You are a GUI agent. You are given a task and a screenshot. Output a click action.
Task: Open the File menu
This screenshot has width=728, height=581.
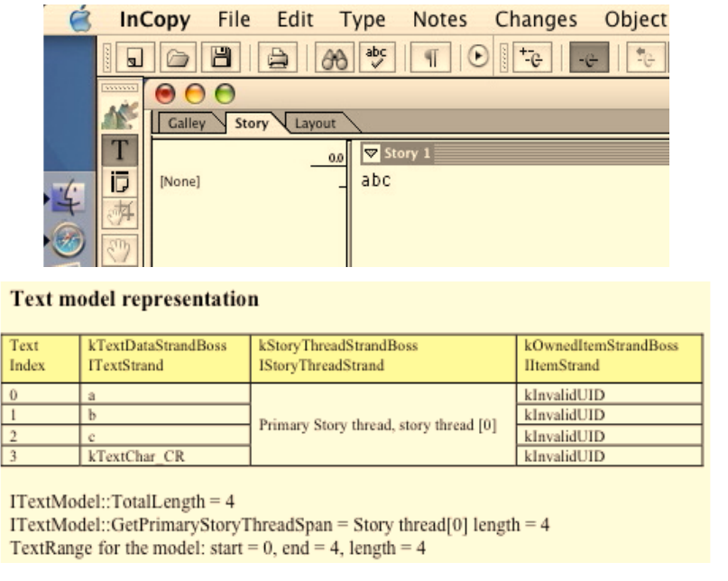click(x=234, y=20)
